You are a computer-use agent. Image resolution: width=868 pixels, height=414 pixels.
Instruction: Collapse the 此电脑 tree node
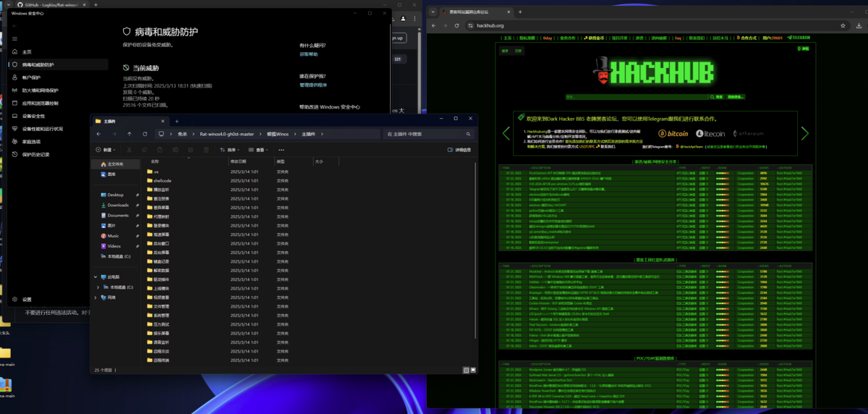click(95, 276)
